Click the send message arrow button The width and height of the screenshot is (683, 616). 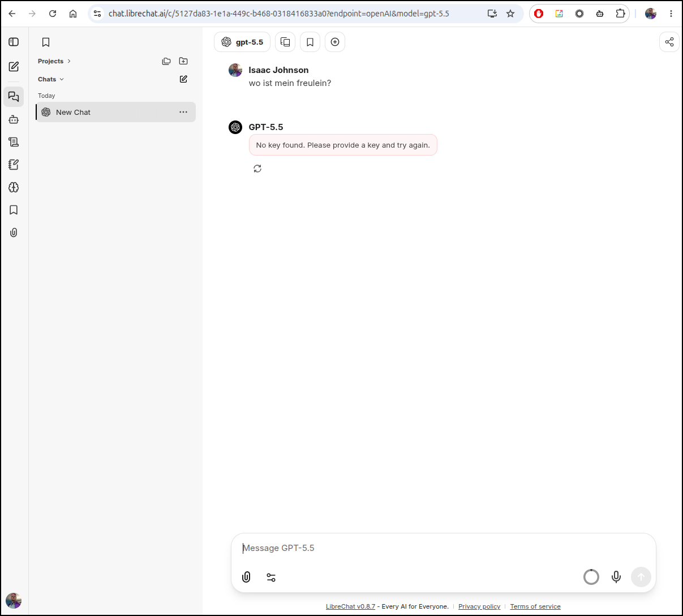(641, 577)
